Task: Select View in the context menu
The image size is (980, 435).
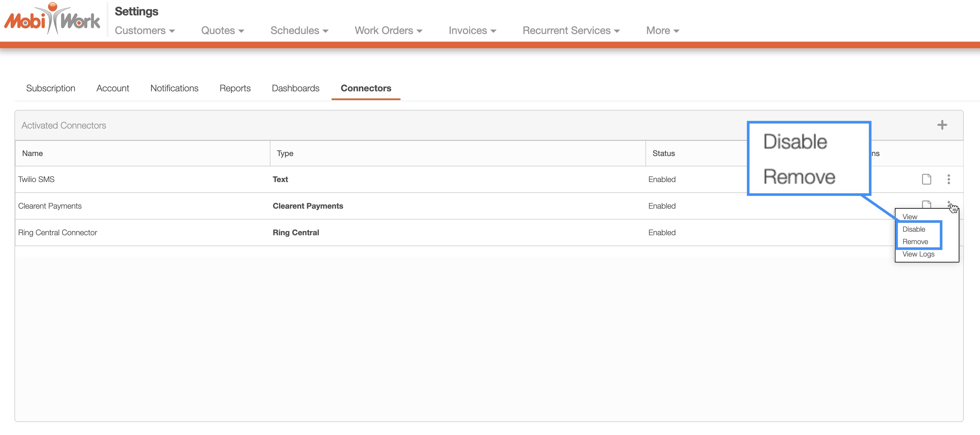Action: click(x=910, y=217)
